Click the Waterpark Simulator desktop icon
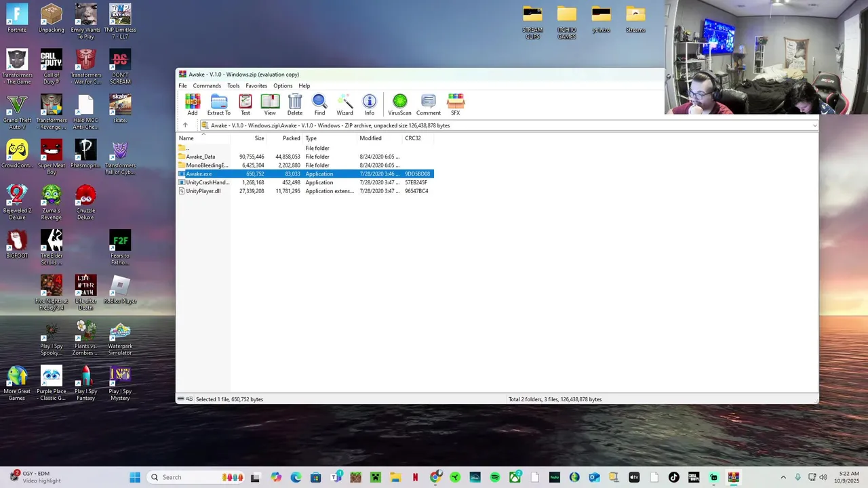The width and height of the screenshot is (868, 488). (120, 338)
